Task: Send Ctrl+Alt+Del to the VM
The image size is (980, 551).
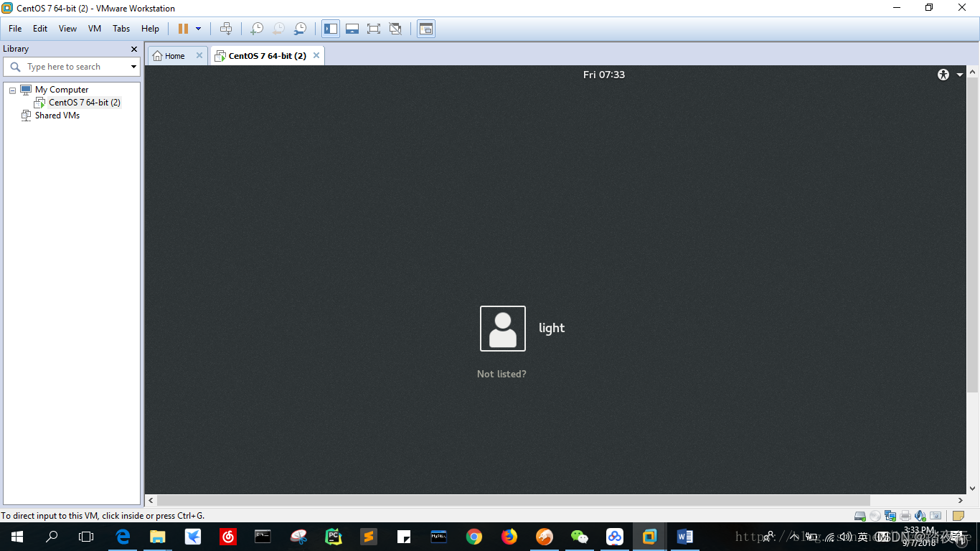Action: [226, 29]
